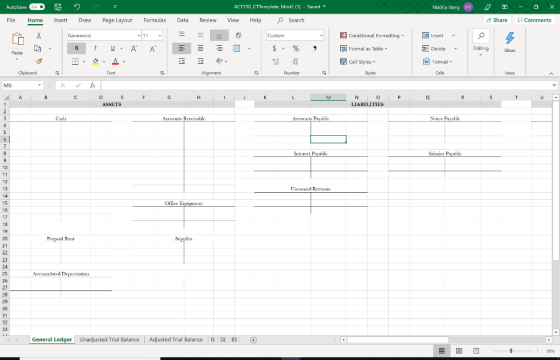Toggle Bottom Align button
This screenshot has height=360, width=560.
tap(219, 35)
